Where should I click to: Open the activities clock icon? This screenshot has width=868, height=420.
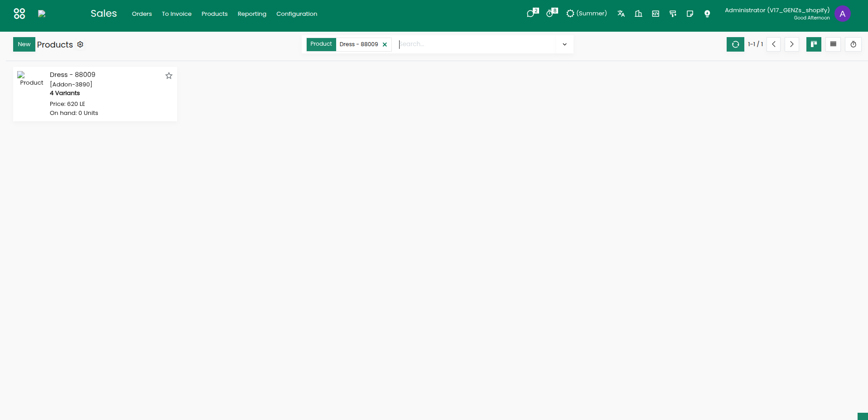[x=550, y=14]
